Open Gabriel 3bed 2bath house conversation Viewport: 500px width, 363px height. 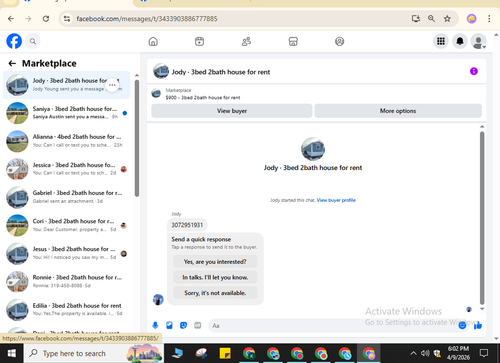point(67,197)
